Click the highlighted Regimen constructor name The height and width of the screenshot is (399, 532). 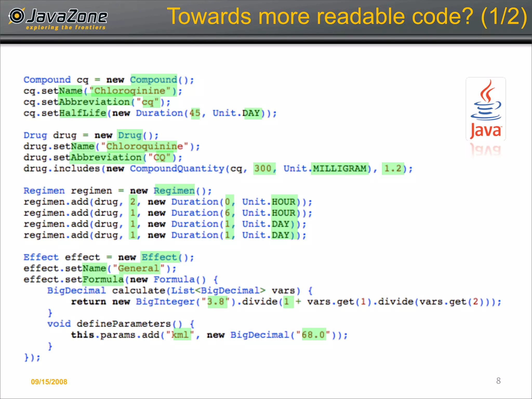tap(174, 191)
